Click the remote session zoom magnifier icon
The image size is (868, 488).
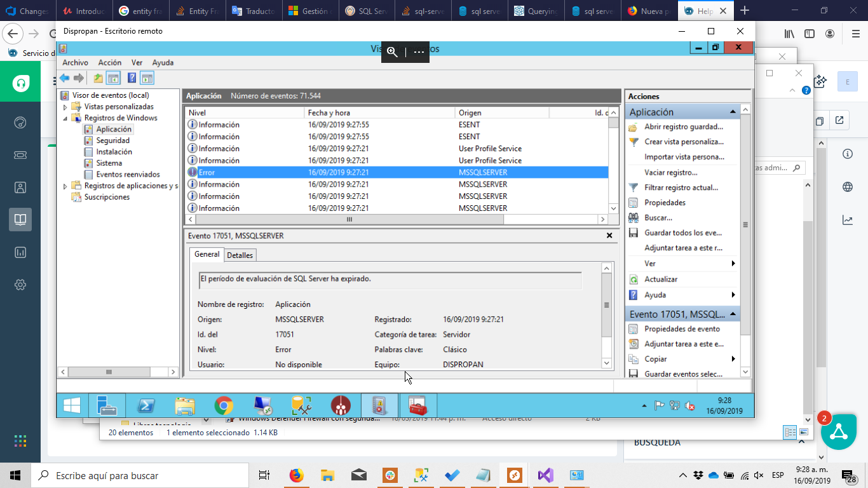tap(393, 52)
